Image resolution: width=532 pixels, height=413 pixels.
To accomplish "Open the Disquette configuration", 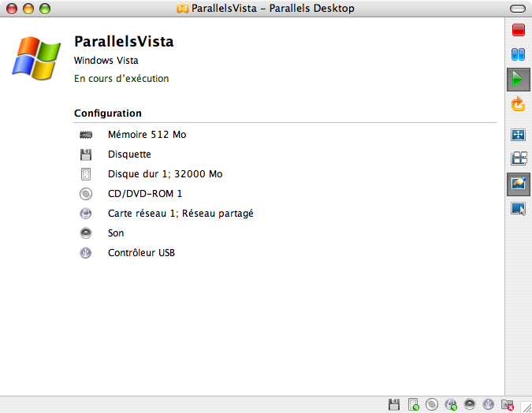I will [x=129, y=154].
